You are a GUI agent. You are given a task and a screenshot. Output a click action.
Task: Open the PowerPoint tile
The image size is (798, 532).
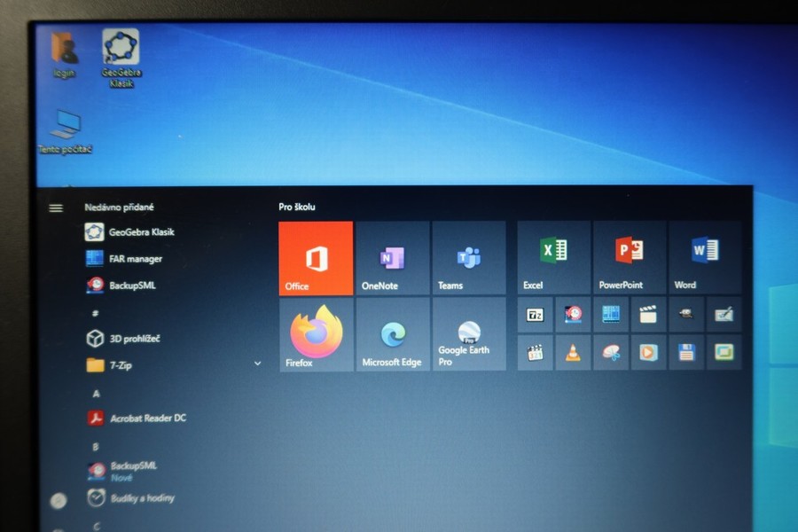(x=630, y=257)
